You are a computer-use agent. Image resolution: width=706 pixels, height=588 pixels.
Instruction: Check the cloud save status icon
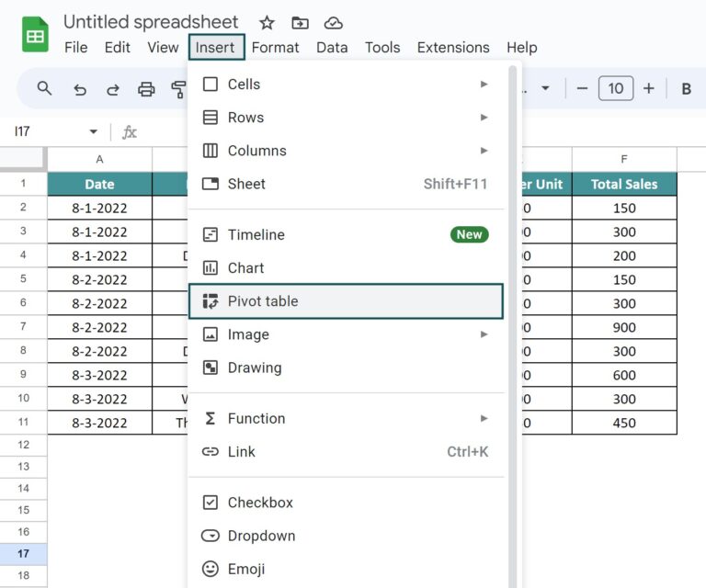[x=333, y=22]
